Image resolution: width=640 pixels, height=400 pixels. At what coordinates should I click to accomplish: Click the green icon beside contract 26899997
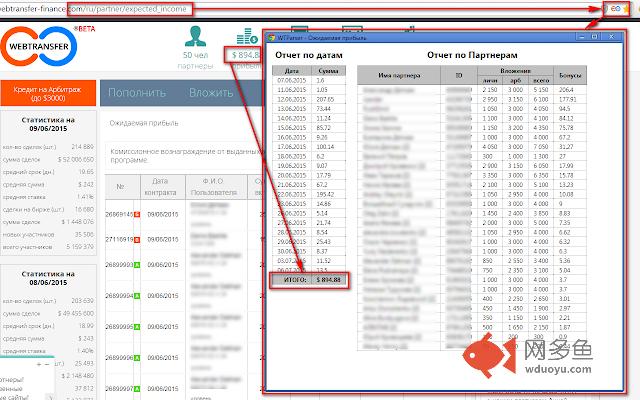137,389
